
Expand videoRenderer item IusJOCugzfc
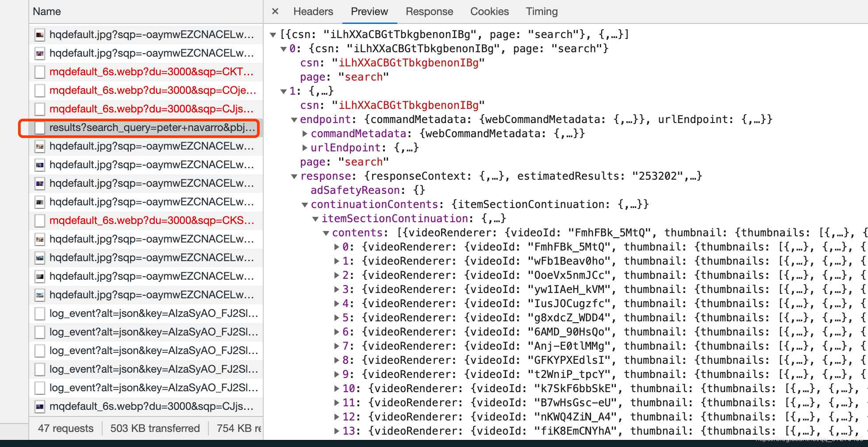coord(337,304)
